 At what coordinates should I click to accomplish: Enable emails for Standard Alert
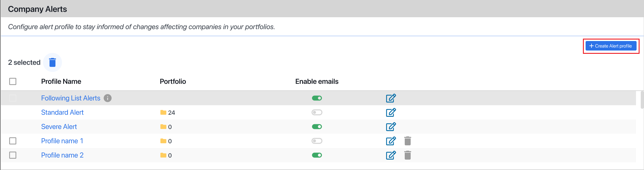tap(317, 112)
